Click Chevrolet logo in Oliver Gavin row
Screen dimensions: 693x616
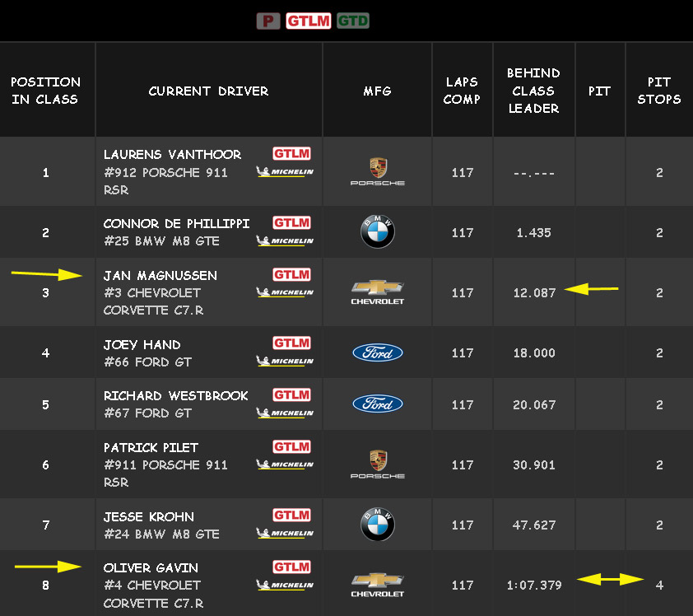tap(377, 585)
